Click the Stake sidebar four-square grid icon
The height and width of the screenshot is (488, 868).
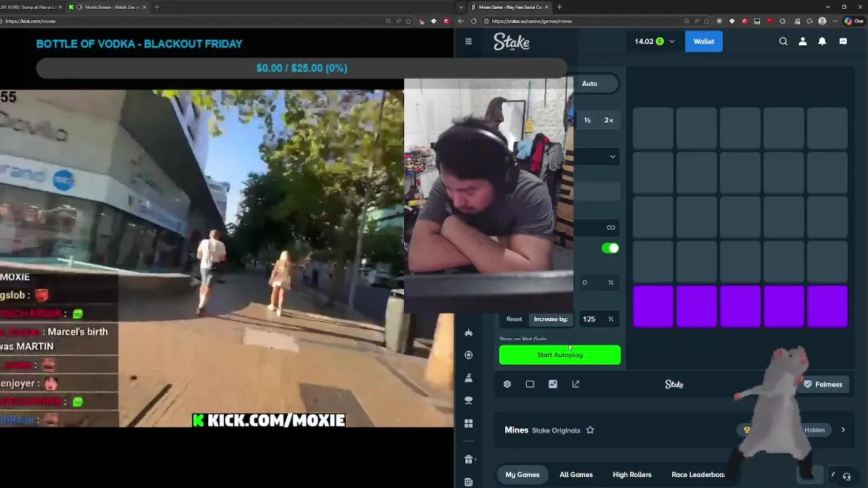[469, 424]
